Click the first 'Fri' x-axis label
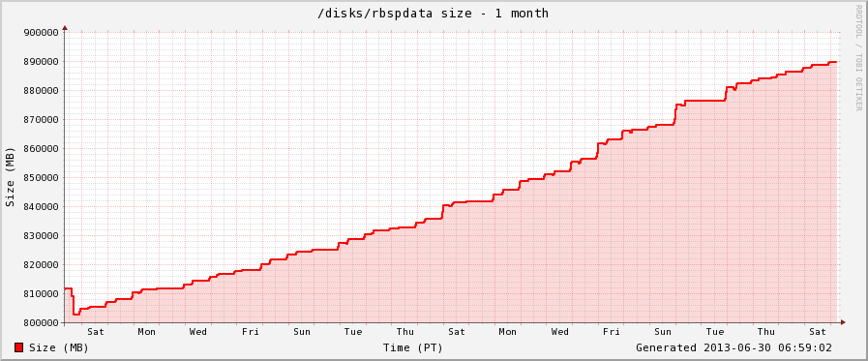 pyautogui.click(x=251, y=332)
